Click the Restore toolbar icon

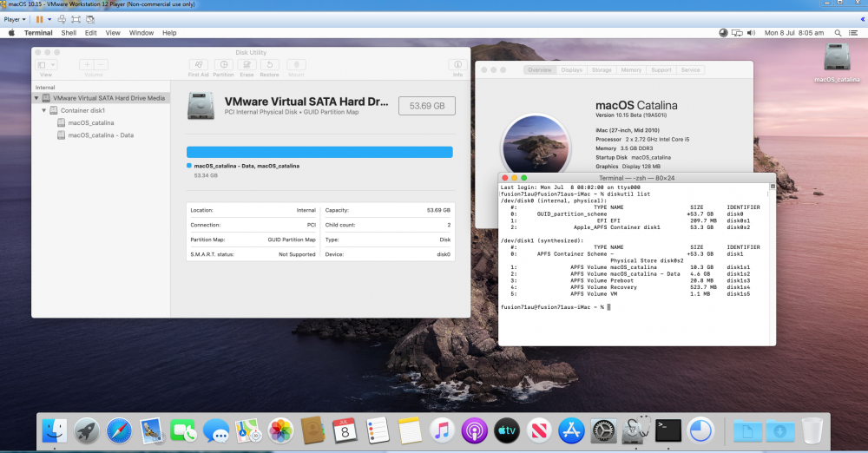270,65
